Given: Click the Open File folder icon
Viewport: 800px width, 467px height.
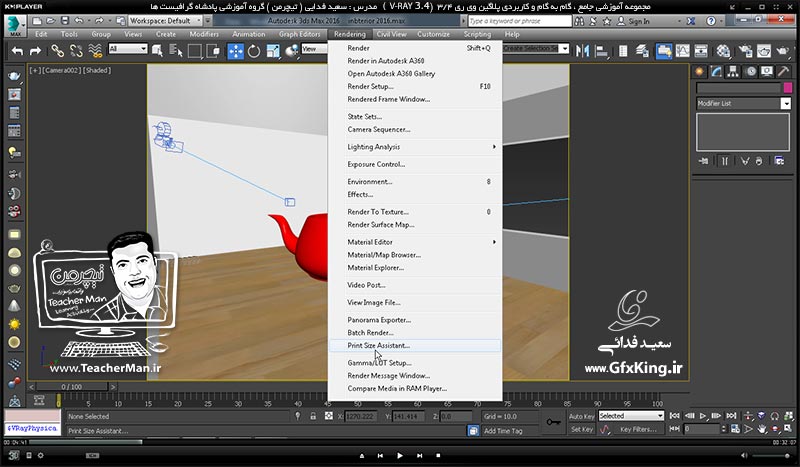Looking at the screenshot, I should tap(51, 21).
